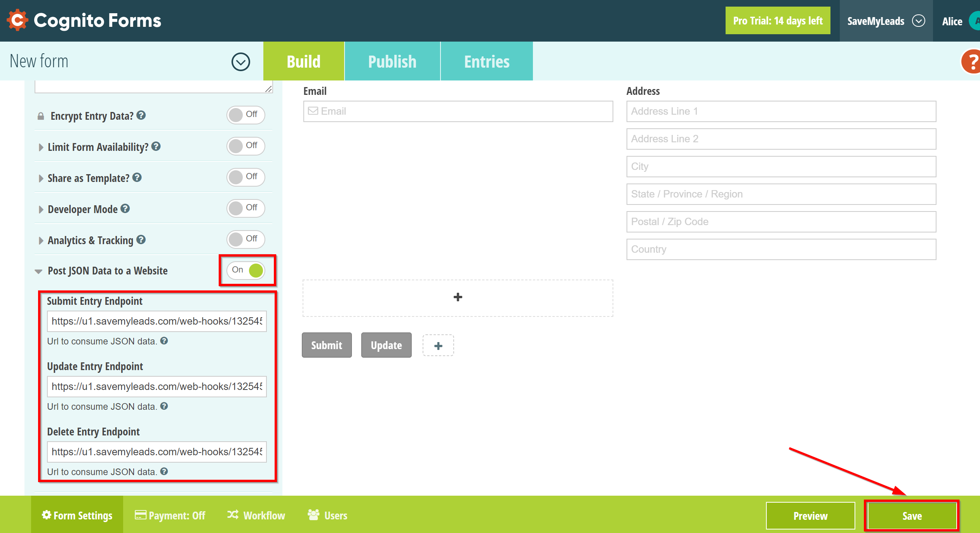
Task: Open Submit Entry Endpoint URL help icon
Action: (164, 341)
